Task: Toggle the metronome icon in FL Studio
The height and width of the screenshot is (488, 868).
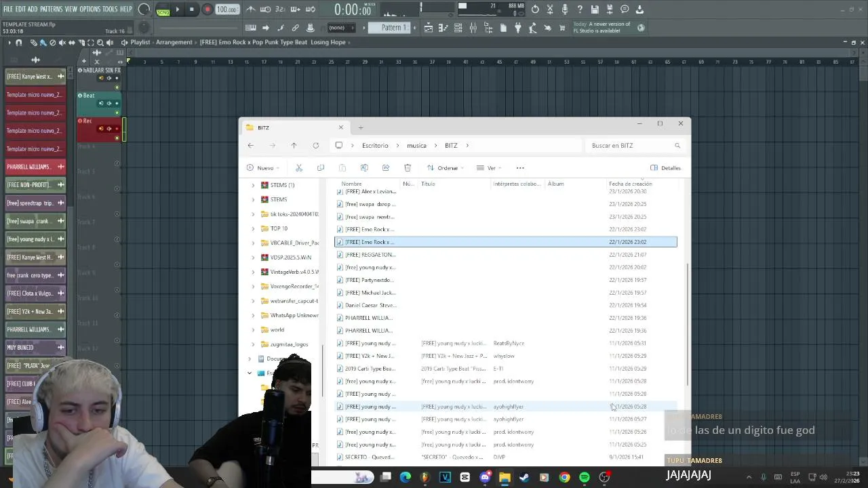Action: [x=250, y=9]
